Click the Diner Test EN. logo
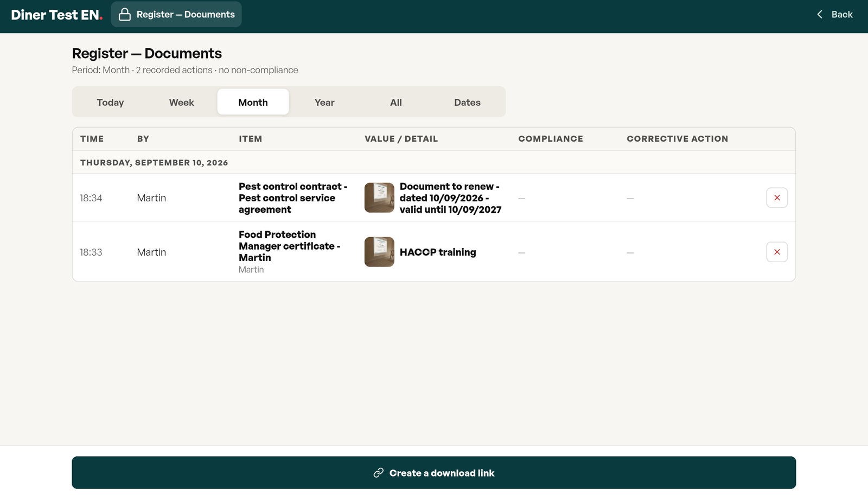 point(57,15)
